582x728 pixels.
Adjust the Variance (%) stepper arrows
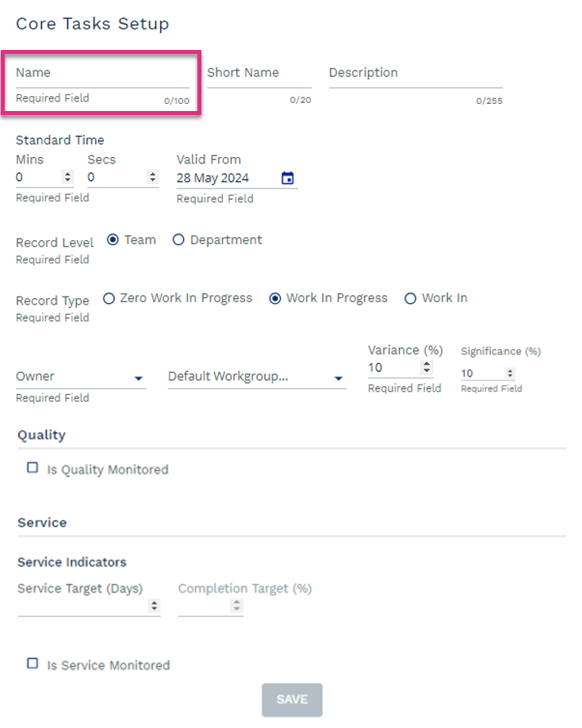[x=427, y=367]
